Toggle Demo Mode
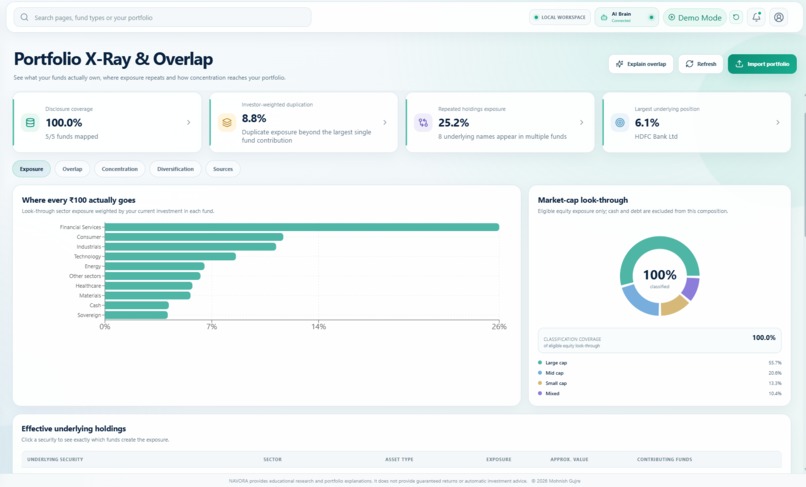The width and height of the screenshot is (806, 487). tap(694, 17)
